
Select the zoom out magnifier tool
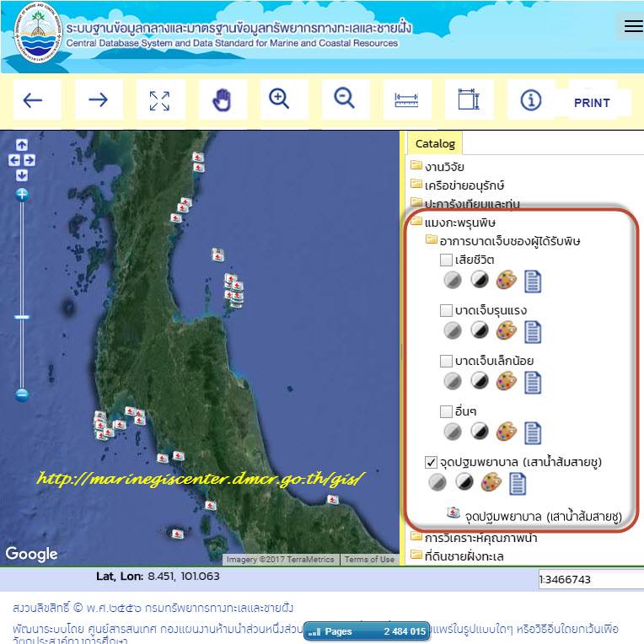click(345, 99)
